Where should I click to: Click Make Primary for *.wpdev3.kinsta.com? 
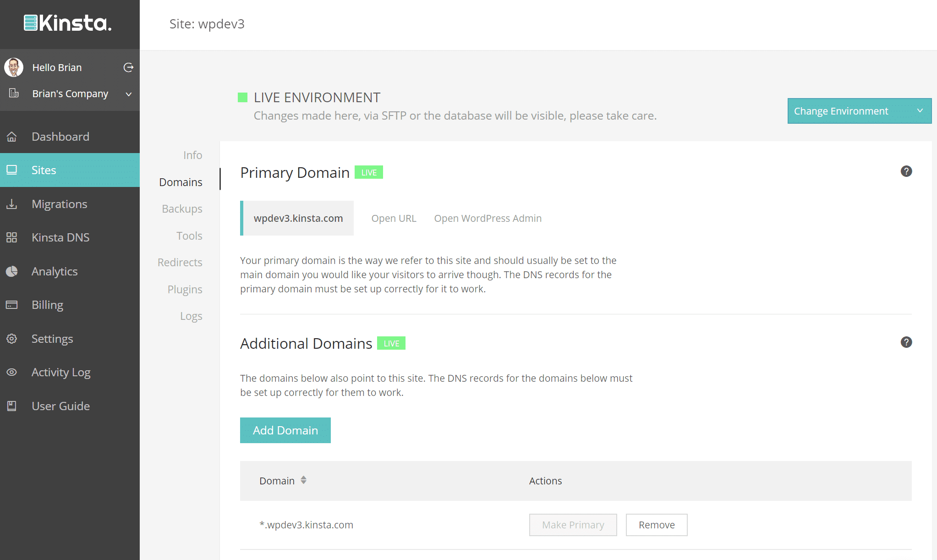[x=573, y=525]
